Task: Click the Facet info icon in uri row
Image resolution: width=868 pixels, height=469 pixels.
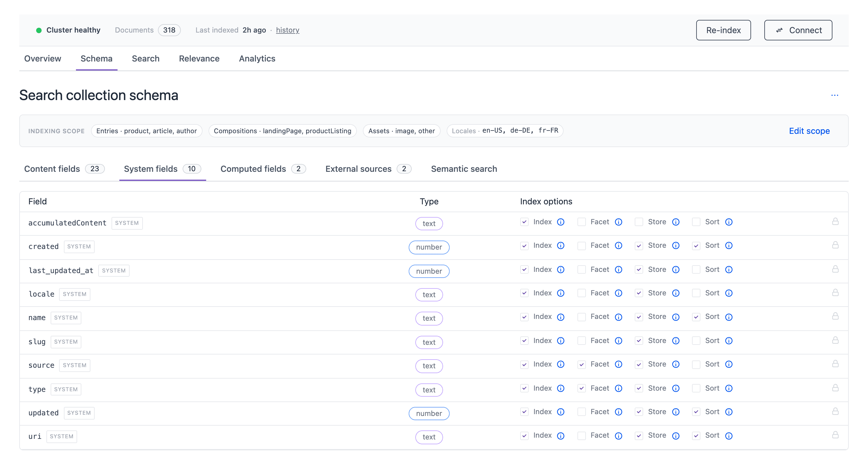Action: point(618,436)
